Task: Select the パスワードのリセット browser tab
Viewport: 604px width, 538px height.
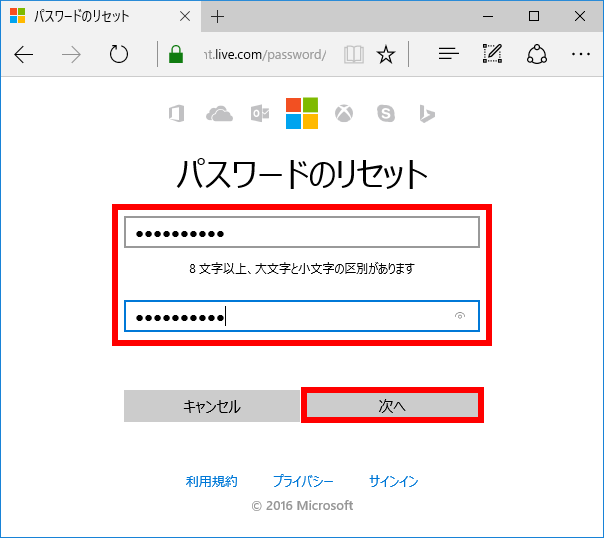Action: [x=101, y=16]
